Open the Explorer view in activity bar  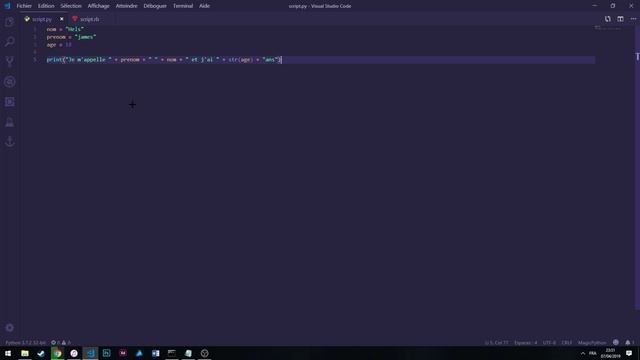(9, 22)
